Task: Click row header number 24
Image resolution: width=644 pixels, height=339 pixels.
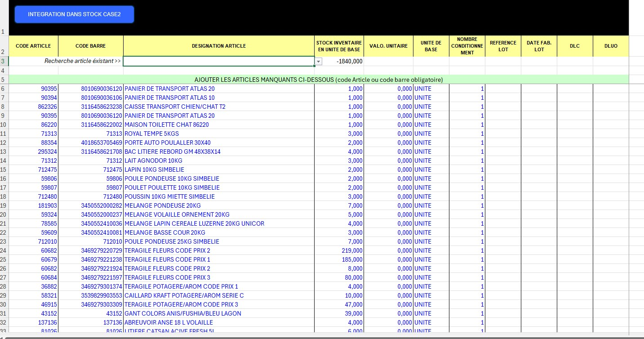Action: 4,250
